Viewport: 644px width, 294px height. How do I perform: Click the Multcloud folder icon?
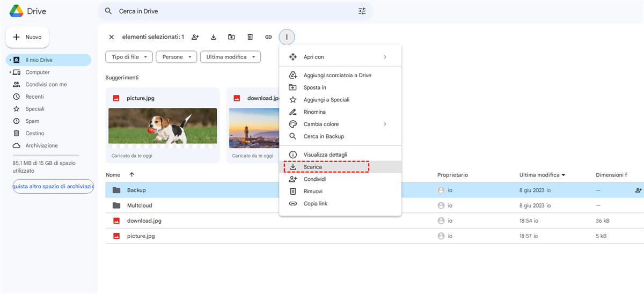[116, 205]
